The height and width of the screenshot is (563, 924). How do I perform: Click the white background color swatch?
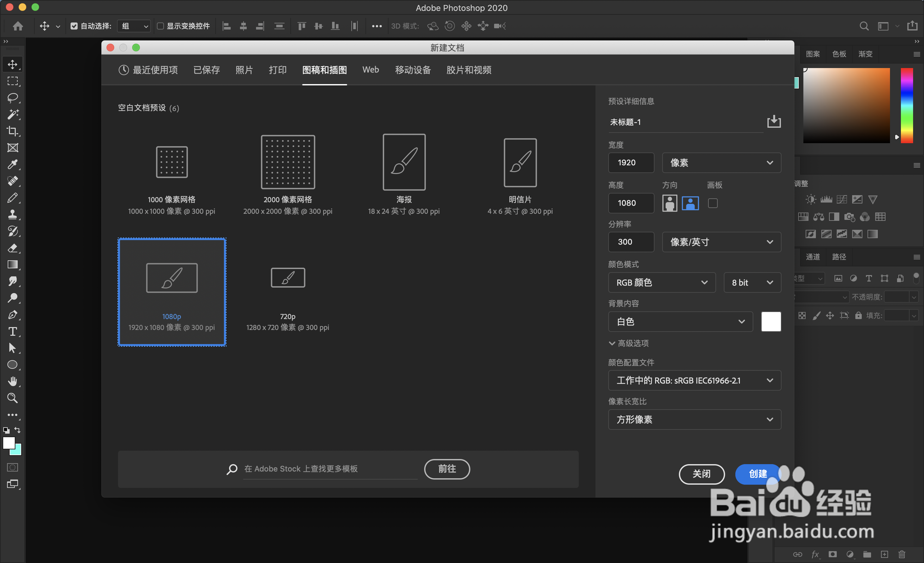771,321
